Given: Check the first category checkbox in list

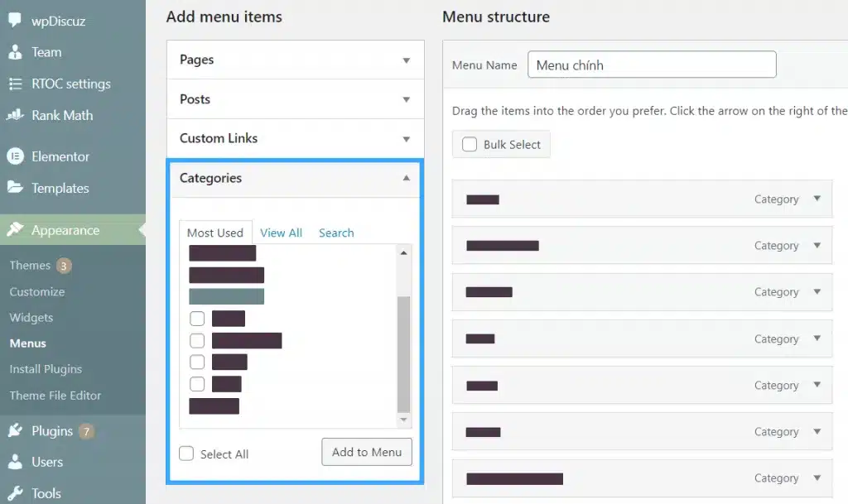Looking at the screenshot, I should coord(197,318).
